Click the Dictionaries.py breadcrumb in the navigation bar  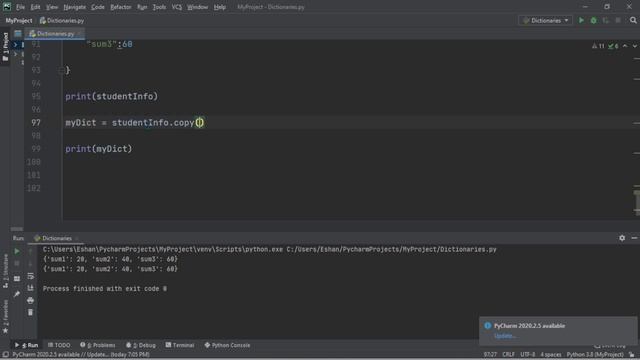(62, 20)
